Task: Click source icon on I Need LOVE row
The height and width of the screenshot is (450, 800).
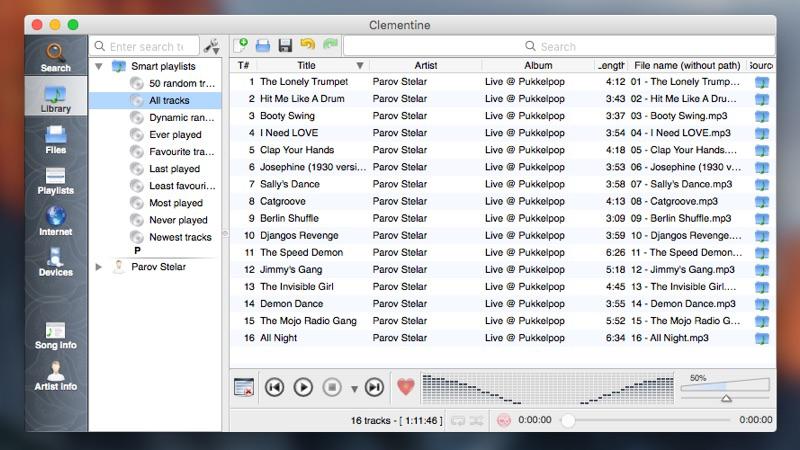Action: coord(762,134)
